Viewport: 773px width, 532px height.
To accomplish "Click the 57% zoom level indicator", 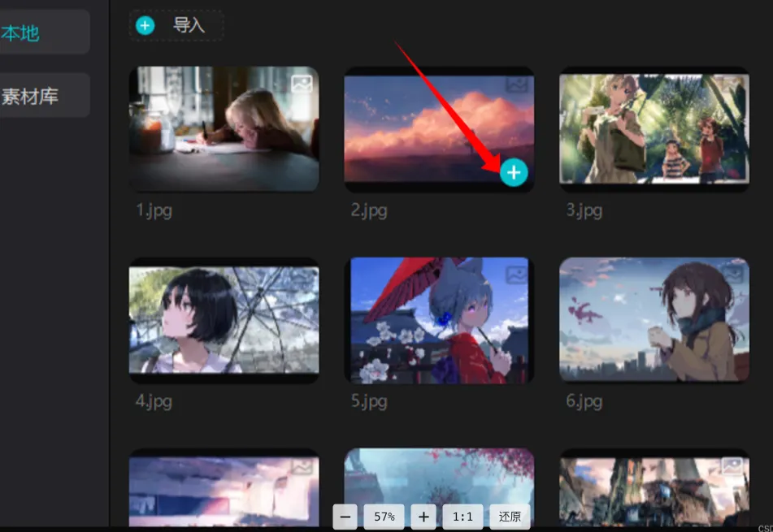I will pyautogui.click(x=384, y=517).
